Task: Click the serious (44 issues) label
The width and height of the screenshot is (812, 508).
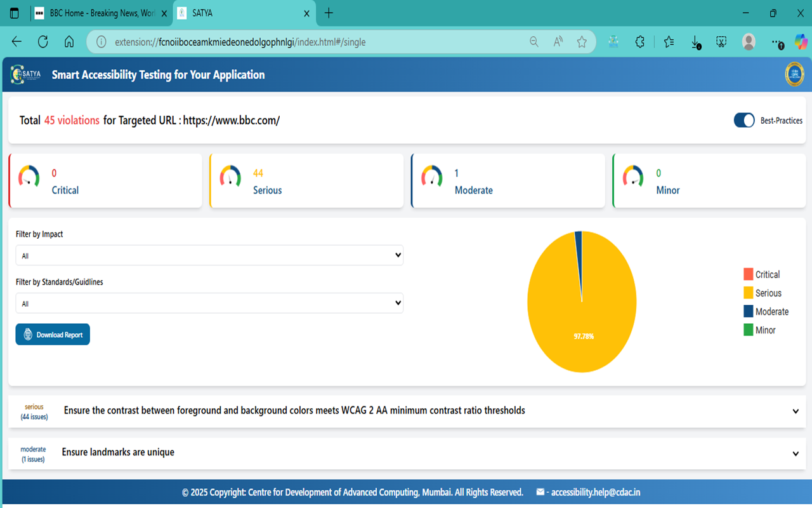Action: click(34, 411)
